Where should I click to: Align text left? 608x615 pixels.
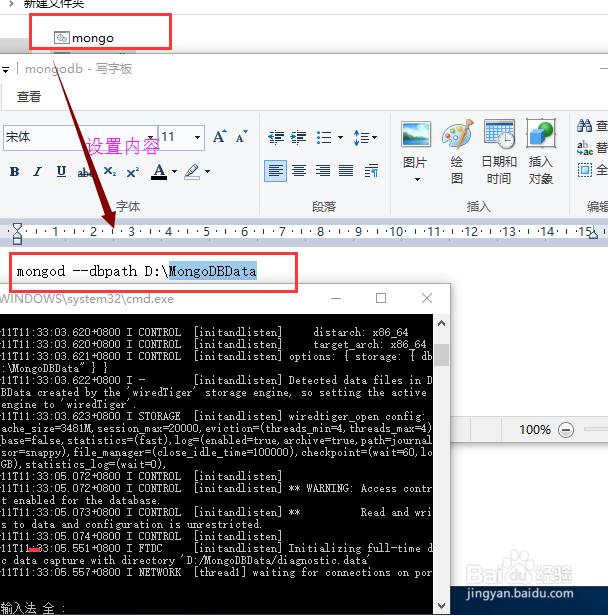pos(275,171)
